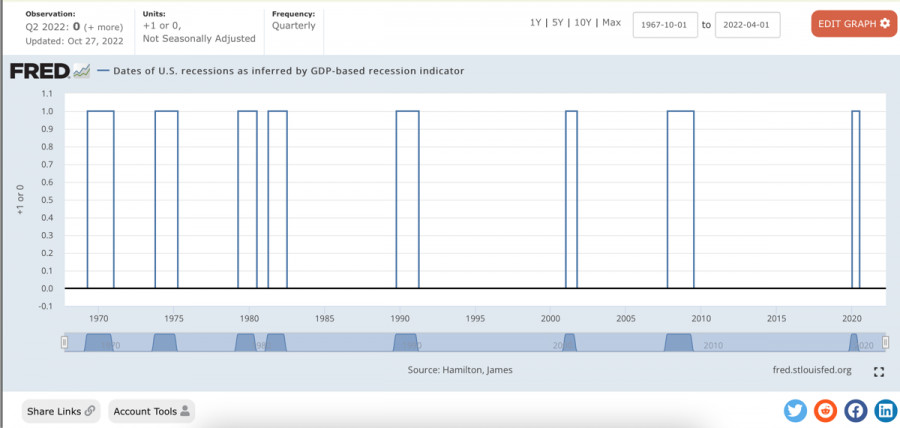Select the 5Y date range
The width and height of the screenshot is (900, 428).
point(559,22)
